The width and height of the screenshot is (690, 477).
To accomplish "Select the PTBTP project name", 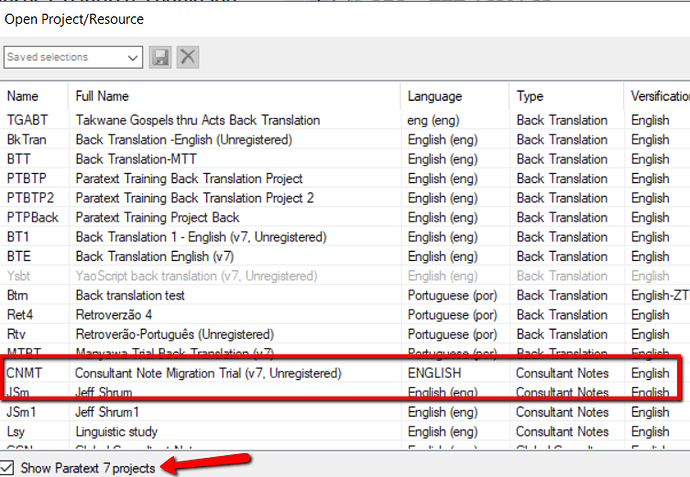I will click(26, 178).
